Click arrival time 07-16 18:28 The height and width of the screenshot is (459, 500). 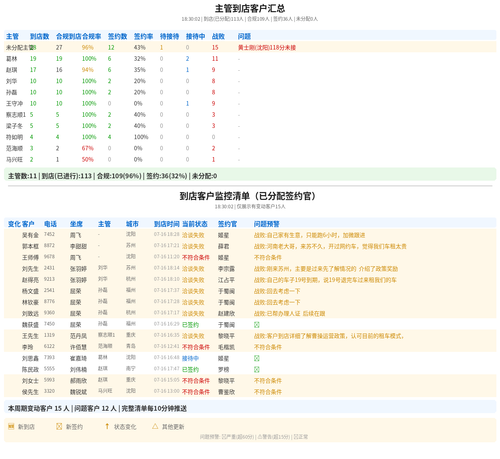pos(167,234)
